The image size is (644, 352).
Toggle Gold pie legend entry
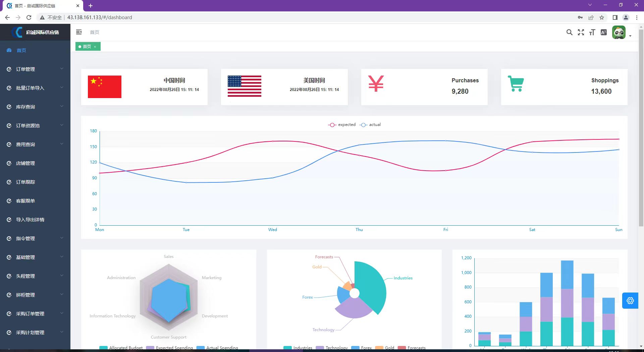click(x=385, y=348)
